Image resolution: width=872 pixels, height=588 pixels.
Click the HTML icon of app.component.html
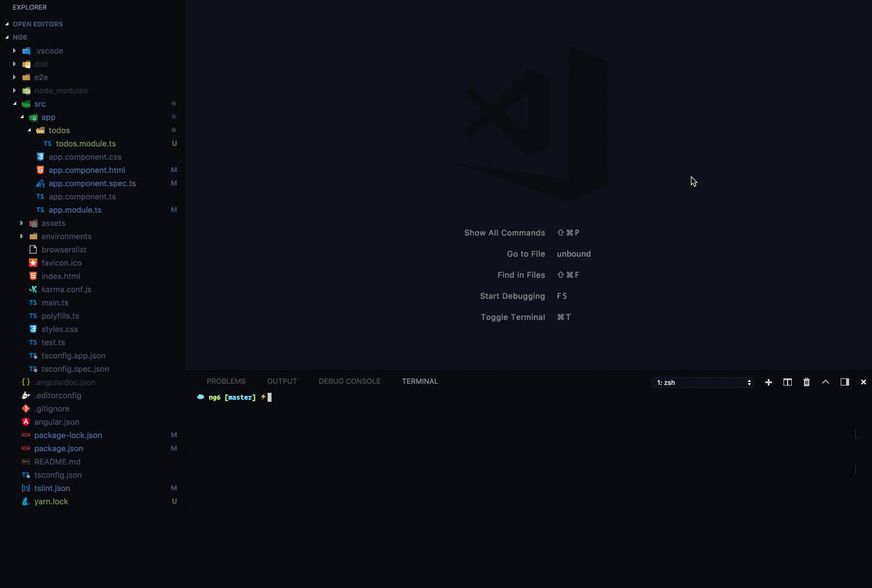click(40, 170)
